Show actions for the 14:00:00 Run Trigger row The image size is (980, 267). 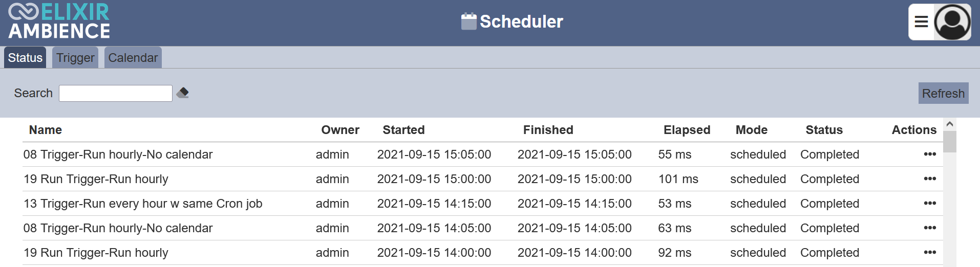[930, 253]
